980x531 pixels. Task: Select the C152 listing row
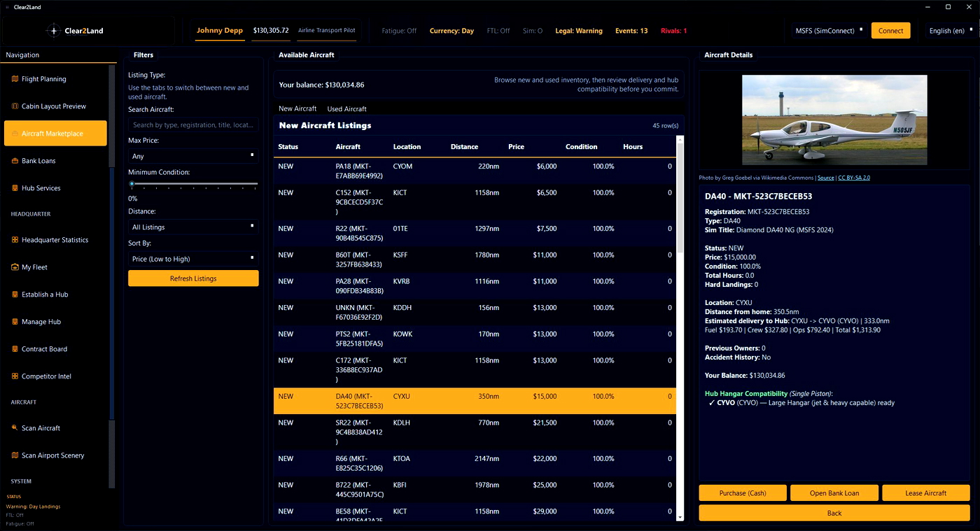click(x=475, y=202)
